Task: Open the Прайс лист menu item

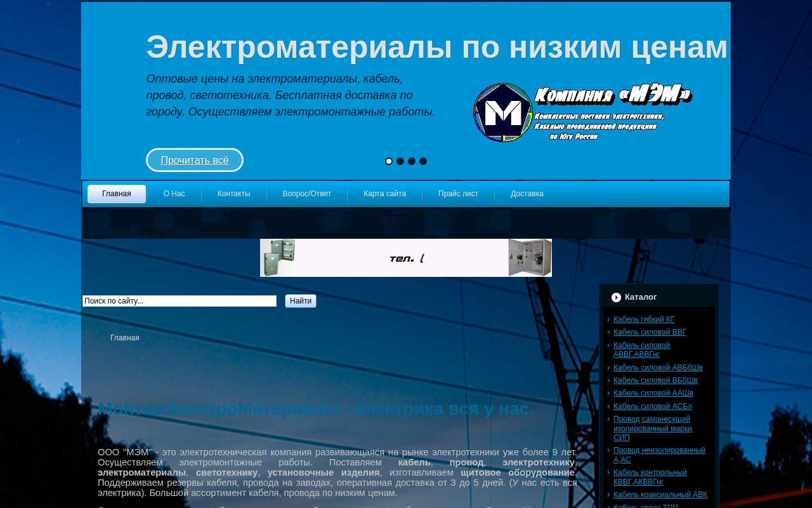Action: click(x=459, y=194)
